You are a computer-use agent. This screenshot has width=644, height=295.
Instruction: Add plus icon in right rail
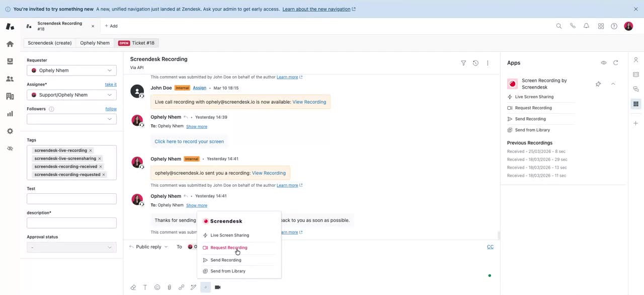(636, 123)
